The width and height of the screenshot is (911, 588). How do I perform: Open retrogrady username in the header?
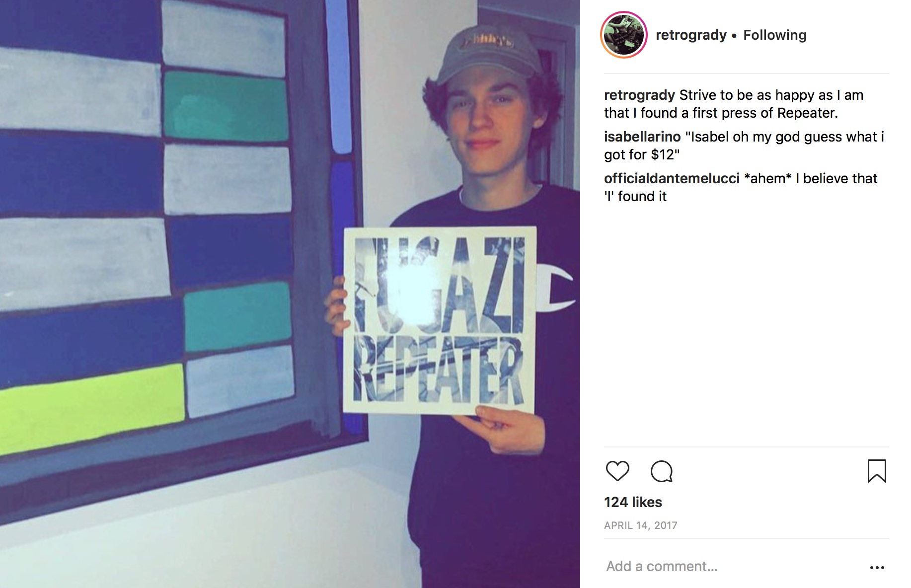[x=691, y=35]
